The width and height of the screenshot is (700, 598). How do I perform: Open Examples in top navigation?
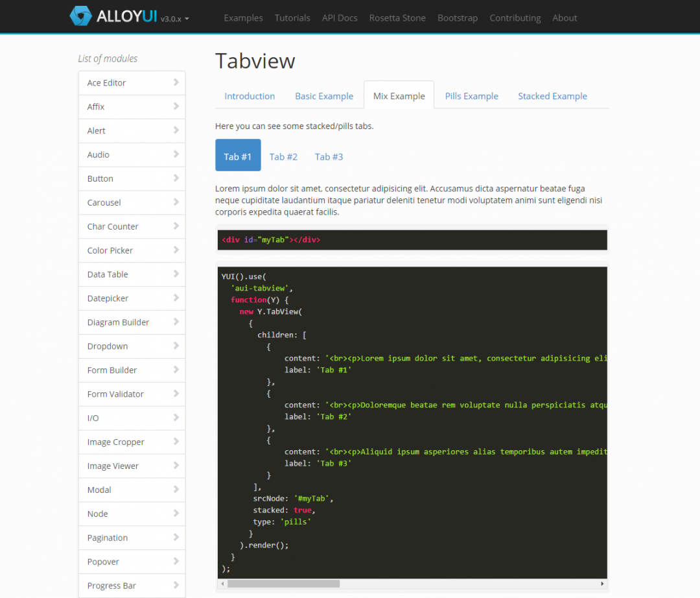click(243, 18)
